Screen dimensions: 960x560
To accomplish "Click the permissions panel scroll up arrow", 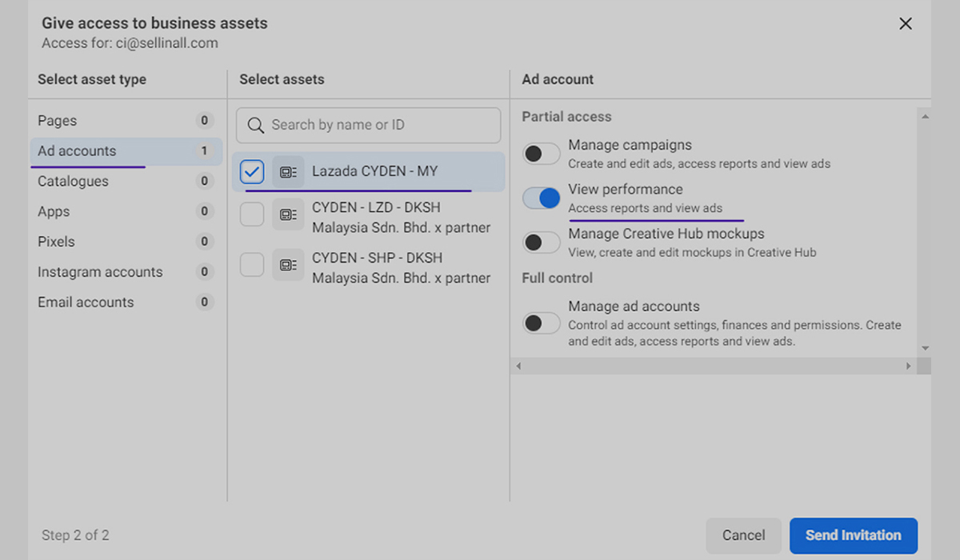I will tap(925, 117).
